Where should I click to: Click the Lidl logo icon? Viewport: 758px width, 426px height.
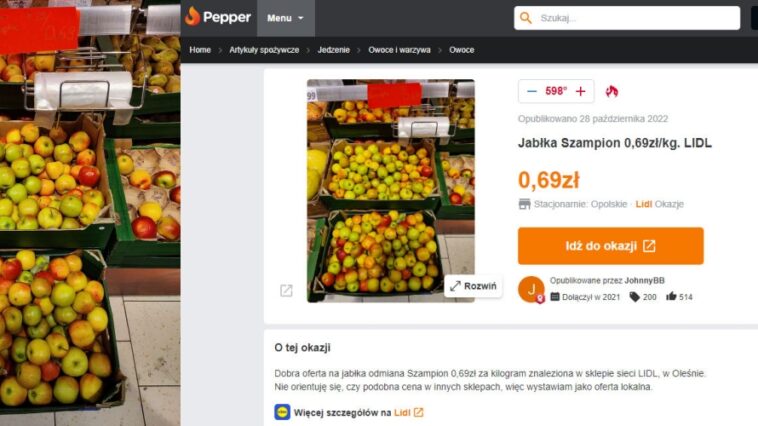click(x=282, y=412)
